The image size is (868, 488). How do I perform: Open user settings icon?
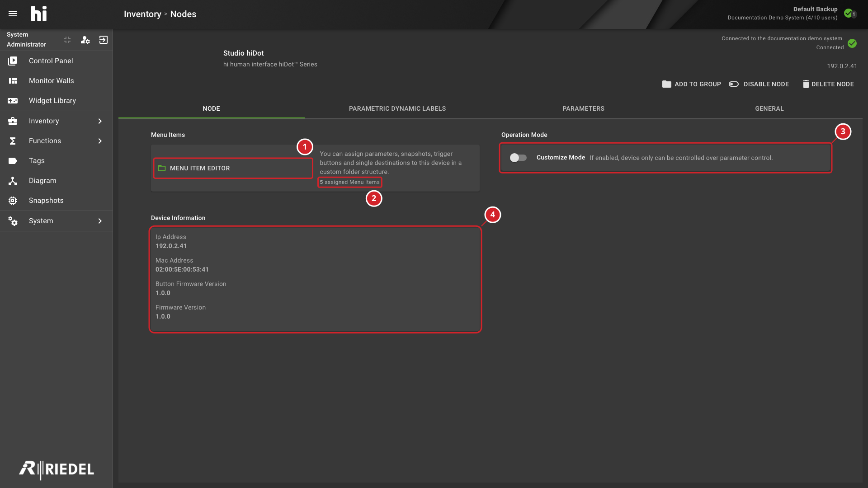tap(85, 40)
